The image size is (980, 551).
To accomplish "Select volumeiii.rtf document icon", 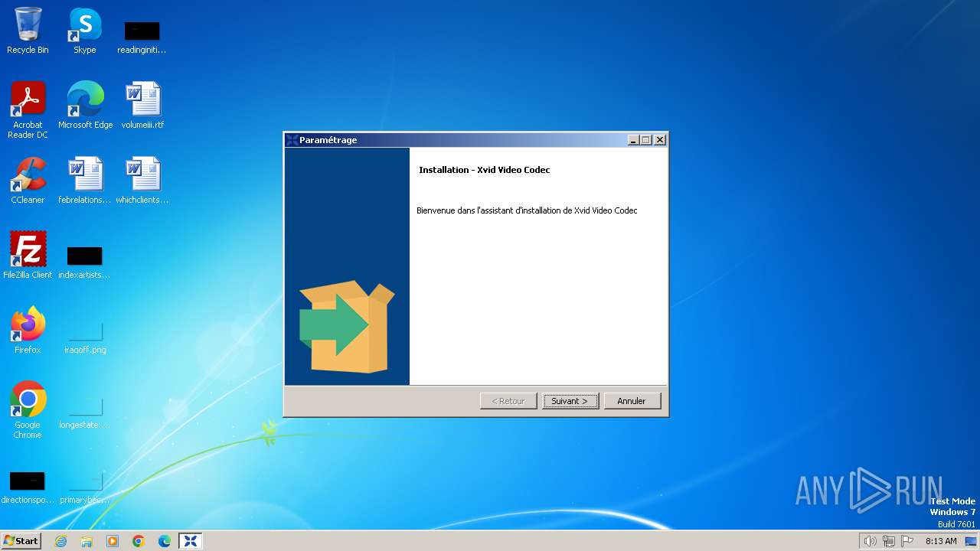I will coord(142,106).
